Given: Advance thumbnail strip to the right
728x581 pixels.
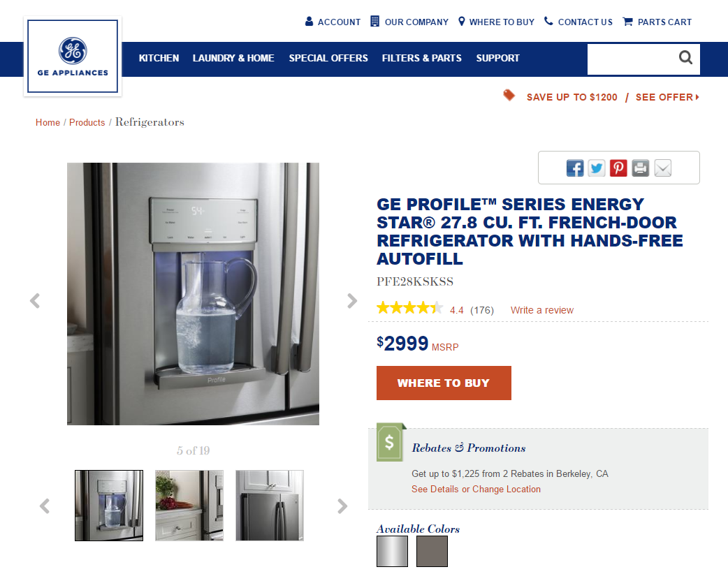Looking at the screenshot, I should tap(342, 506).
